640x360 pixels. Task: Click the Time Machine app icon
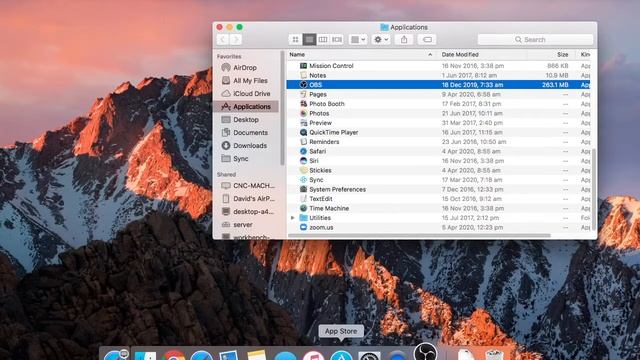pyautogui.click(x=303, y=209)
